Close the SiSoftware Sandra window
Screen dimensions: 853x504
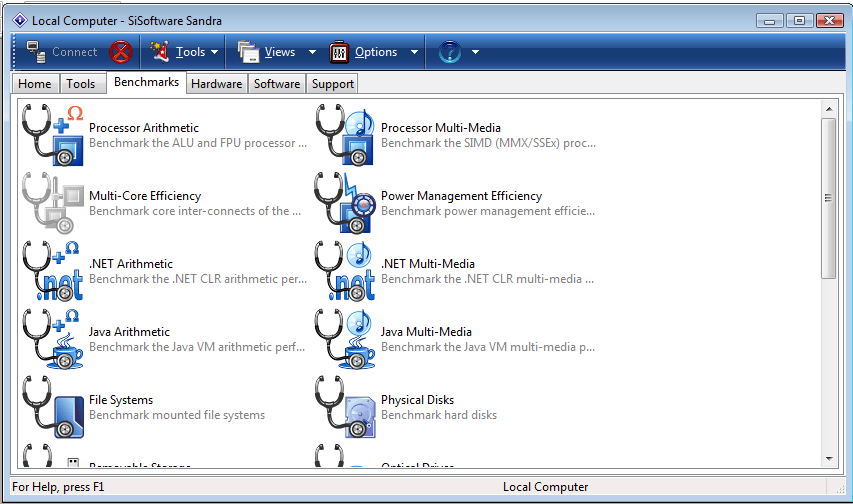click(x=829, y=21)
